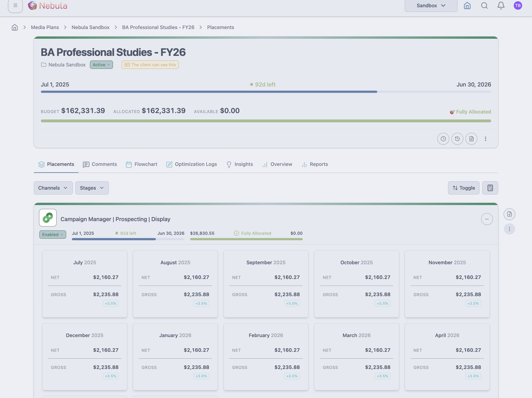Viewport: 532px width, 398px height.
Task: Select the August 2025 month card
Action: pos(175,284)
